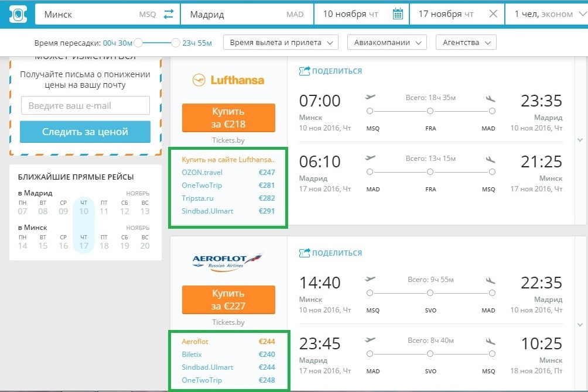Image resolution: width=588 pixels, height=392 pixels.
Task: Open the departure date calendar icon
Action: 398,14
